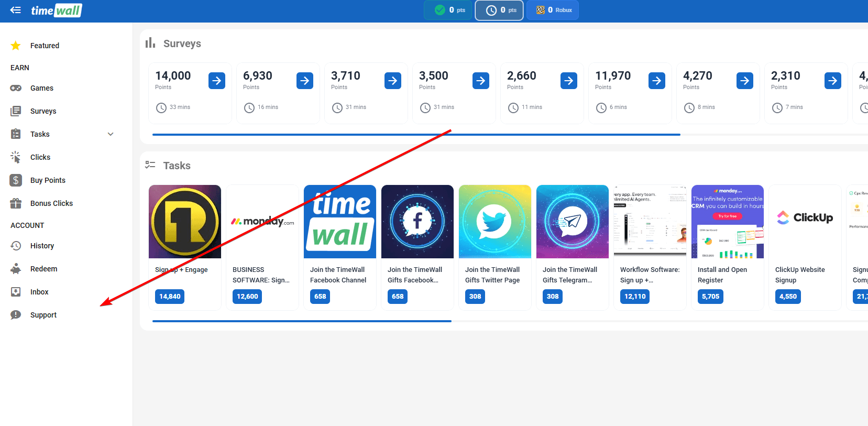The image size is (868, 426).
Task: Click the 0 Robux balance button
Action: (553, 10)
